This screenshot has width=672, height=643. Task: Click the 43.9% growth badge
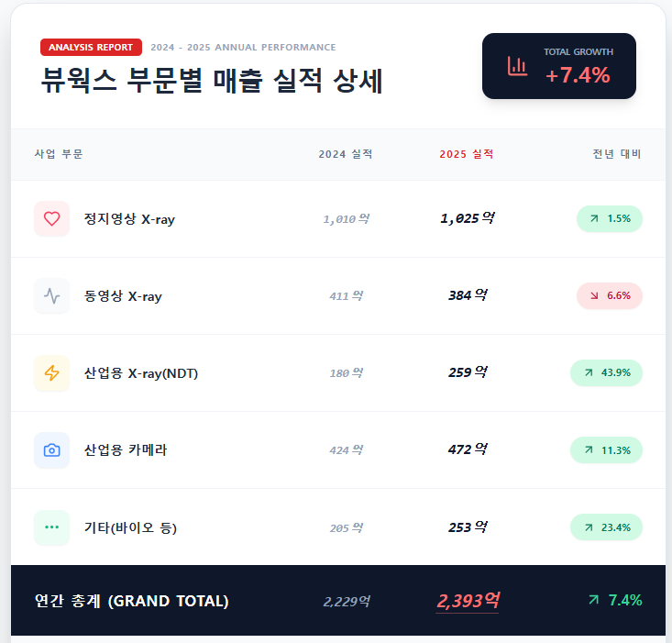coord(606,373)
